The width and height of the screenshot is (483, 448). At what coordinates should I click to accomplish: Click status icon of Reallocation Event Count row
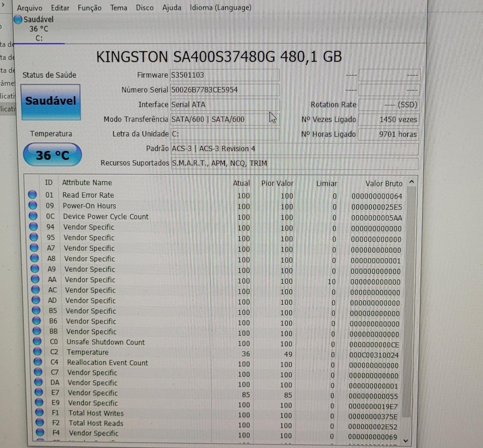click(x=38, y=361)
